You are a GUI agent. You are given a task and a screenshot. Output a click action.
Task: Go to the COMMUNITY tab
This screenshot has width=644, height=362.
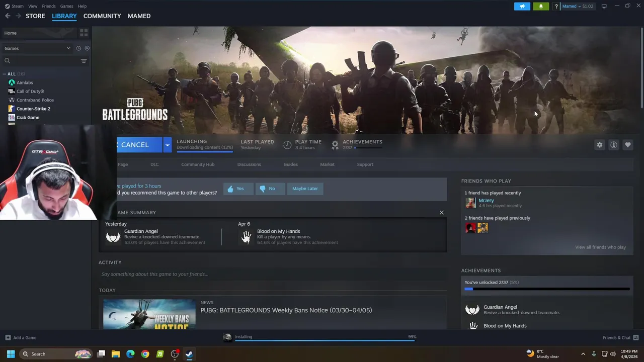102,16
